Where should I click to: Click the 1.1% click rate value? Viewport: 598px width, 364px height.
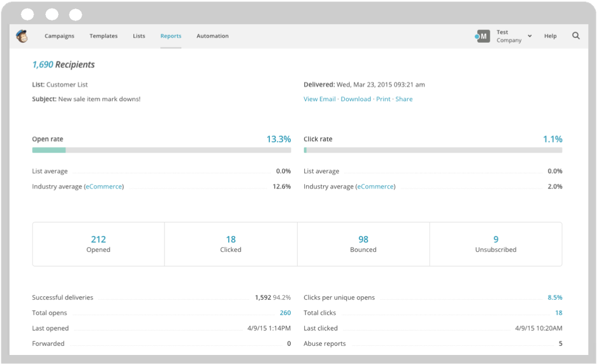[553, 139]
